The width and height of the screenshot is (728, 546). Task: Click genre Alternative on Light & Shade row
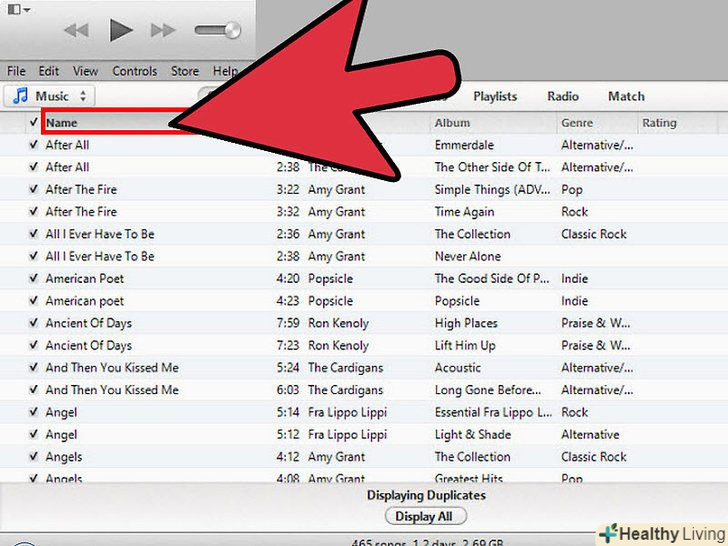tap(590, 435)
